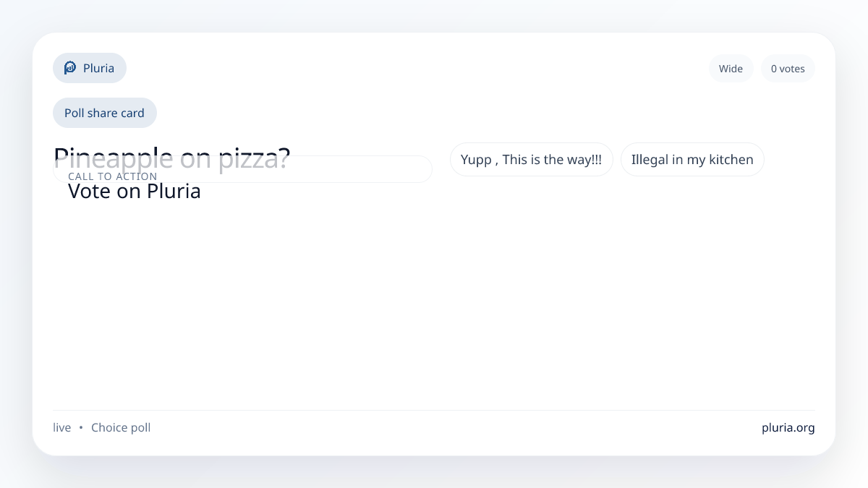
Task: Click the Poll share card tag
Action: pos(104,113)
